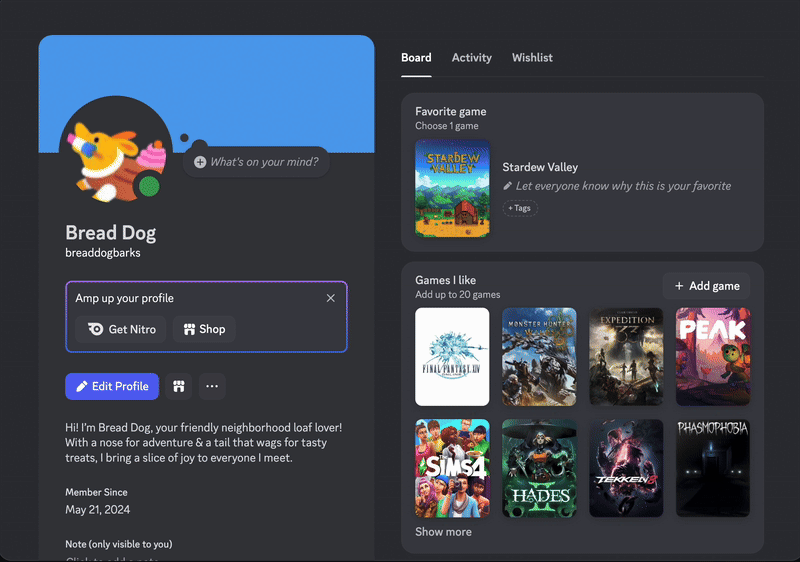The image size is (800, 562).
Task: Select the PEAK game tile
Action: [713, 356]
